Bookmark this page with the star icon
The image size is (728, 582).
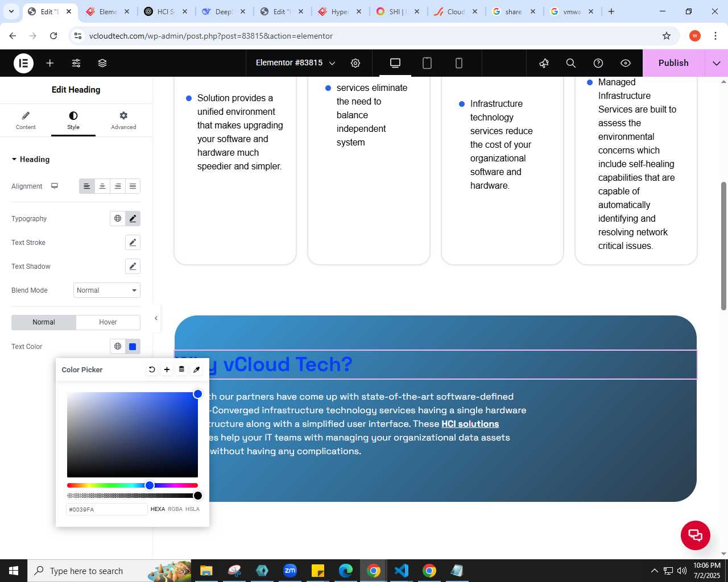[x=667, y=36]
